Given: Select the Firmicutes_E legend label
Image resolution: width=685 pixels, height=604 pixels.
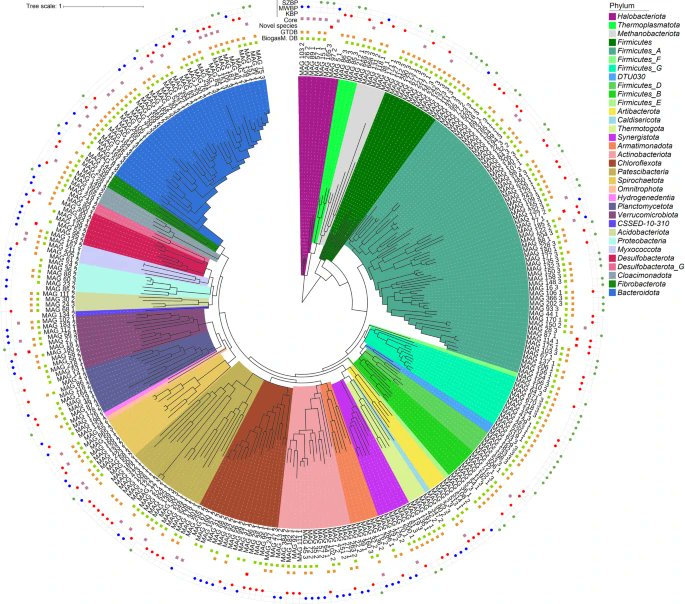Looking at the screenshot, I should [x=639, y=103].
